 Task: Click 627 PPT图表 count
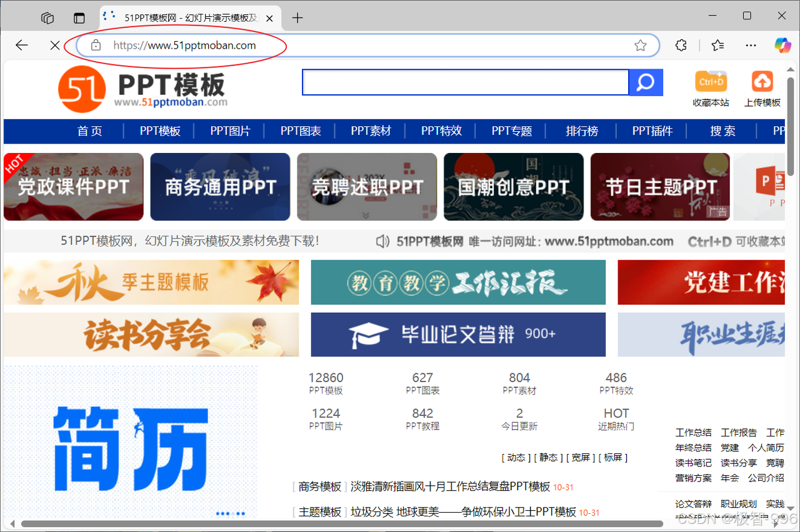[x=422, y=383]
